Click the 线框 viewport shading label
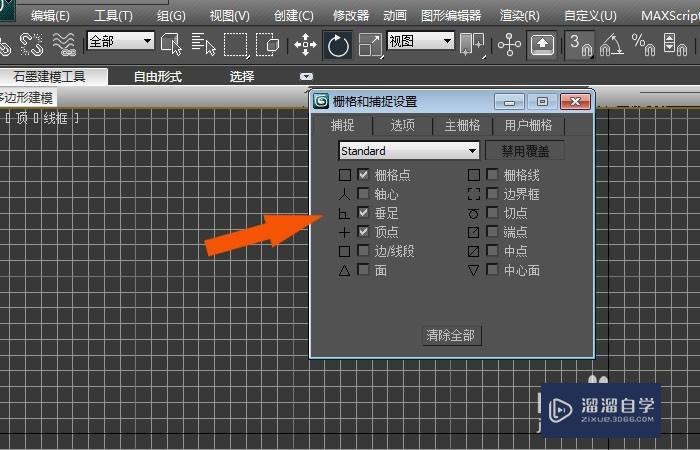The height and width of the screenshot is (450, 700). click(55, 118)
